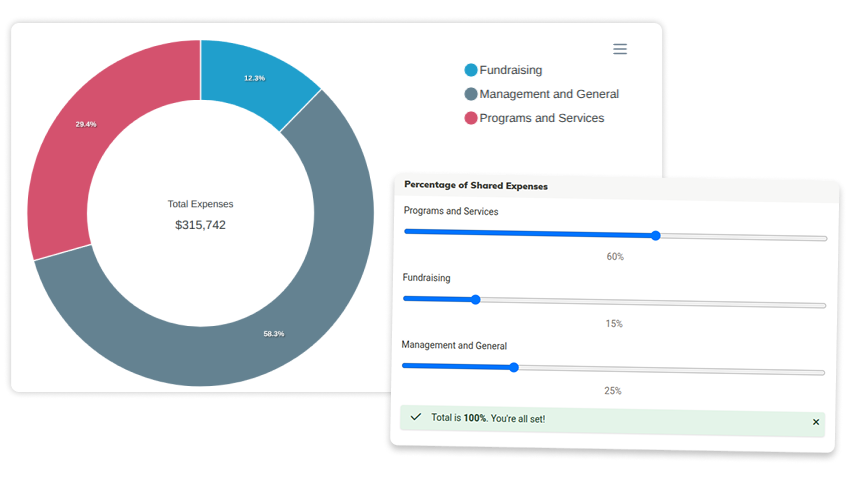
Task: Click the 'Programs and Services' slider label
Action: [451, 211]
